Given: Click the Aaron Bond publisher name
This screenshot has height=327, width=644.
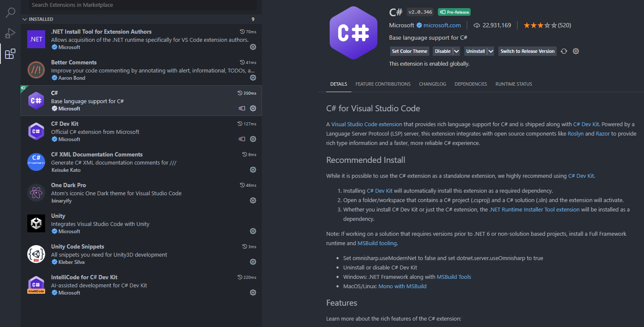Looking at the screenshot, I should pyautogui.click(x=72, y=78).
